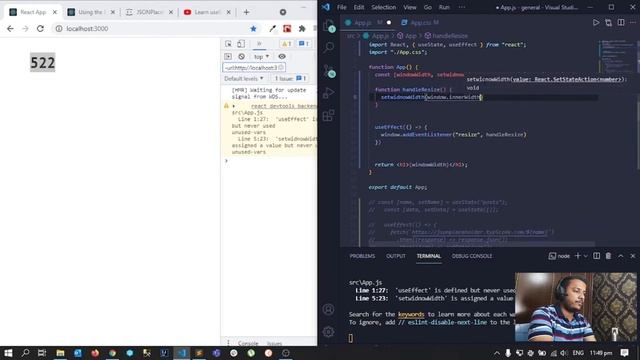
Task: Switch to the OUTPUT panel tab
Action: [396, 256]
